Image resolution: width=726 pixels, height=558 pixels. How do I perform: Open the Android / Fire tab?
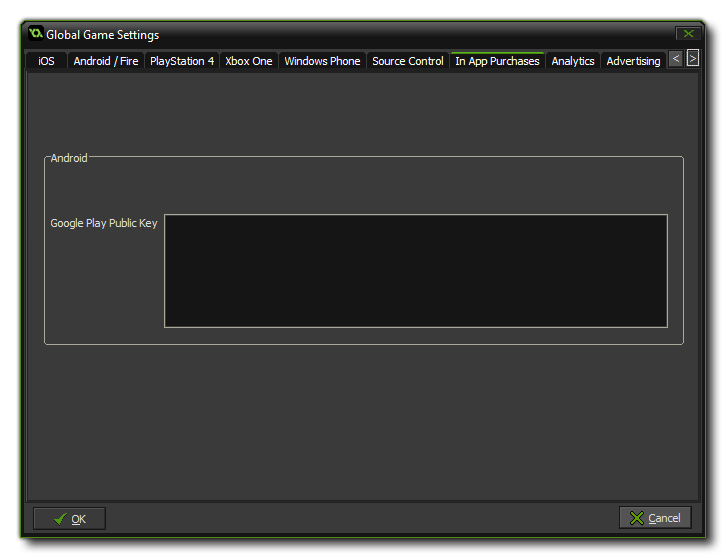[x=106, y=61]
